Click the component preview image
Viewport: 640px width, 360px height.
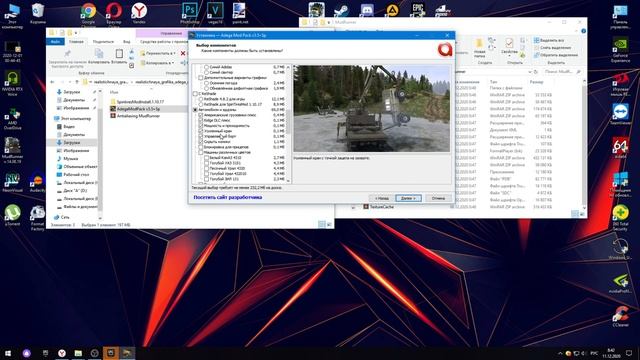(371, 108)
